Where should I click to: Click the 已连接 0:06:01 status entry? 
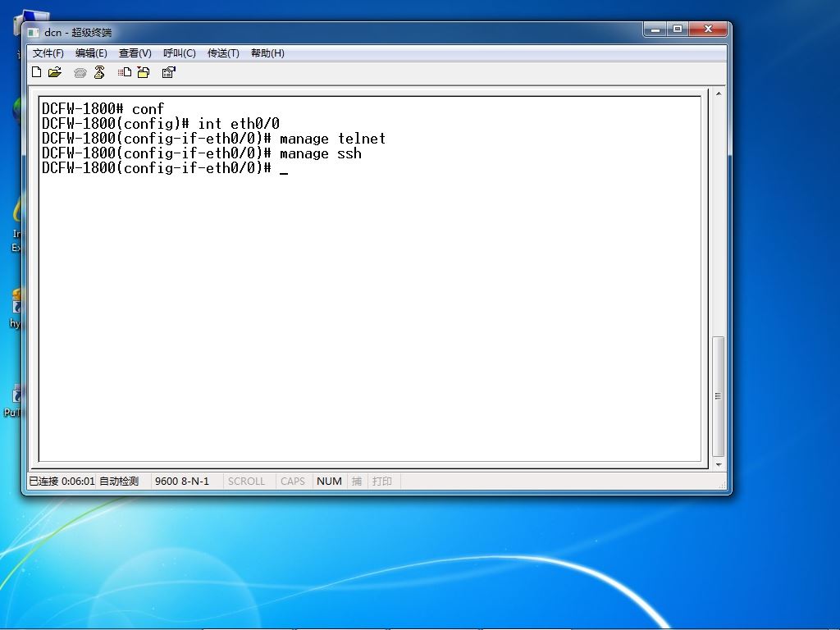tap(62, 481)
